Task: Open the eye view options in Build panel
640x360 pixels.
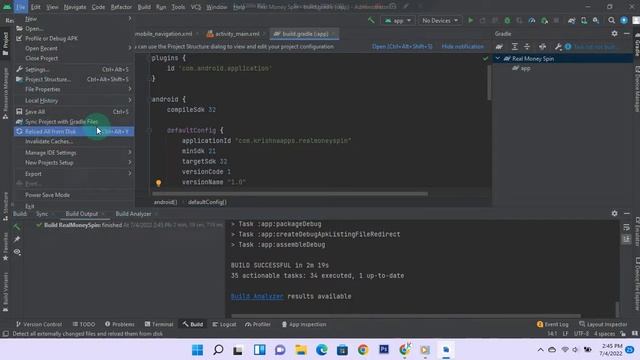Action: click(x=17, y=252)
